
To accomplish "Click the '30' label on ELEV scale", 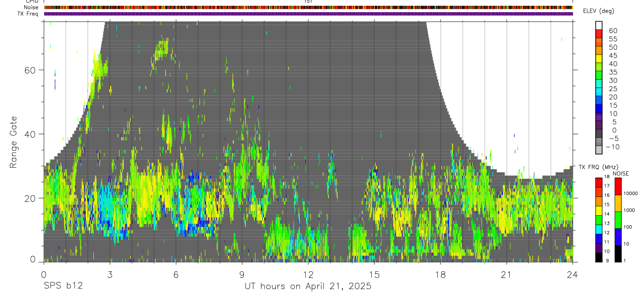I will click(613, 80).
